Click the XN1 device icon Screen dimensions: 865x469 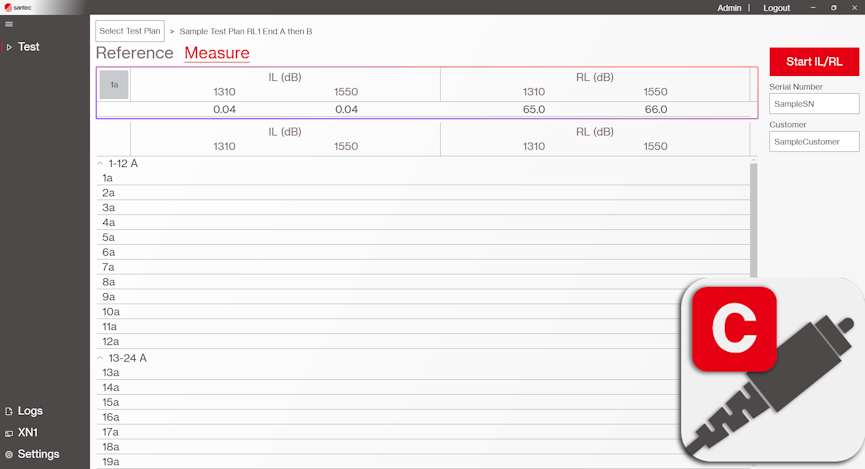pos(9,433)
